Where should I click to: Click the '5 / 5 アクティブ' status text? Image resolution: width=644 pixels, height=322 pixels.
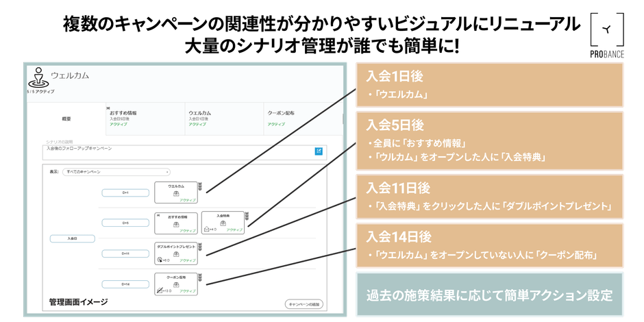coord(40,92)
